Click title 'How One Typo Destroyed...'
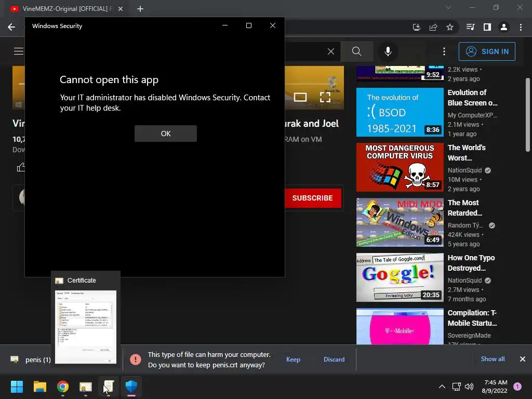The image size is (532, 399). tap(471, 263)
